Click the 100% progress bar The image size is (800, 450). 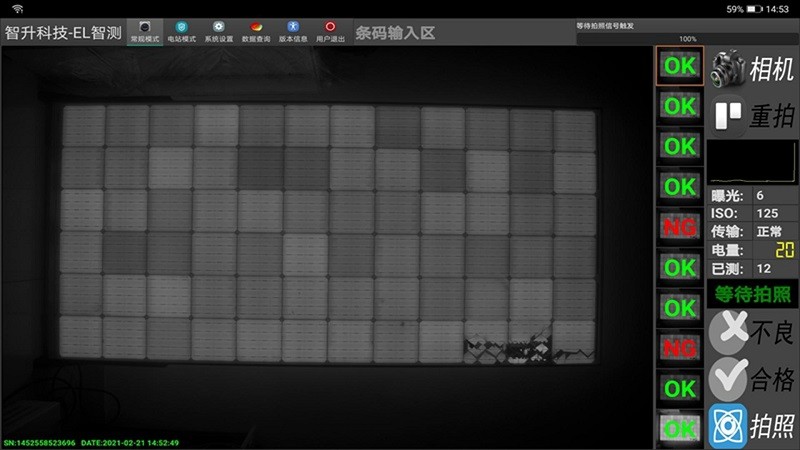point(687,39)
